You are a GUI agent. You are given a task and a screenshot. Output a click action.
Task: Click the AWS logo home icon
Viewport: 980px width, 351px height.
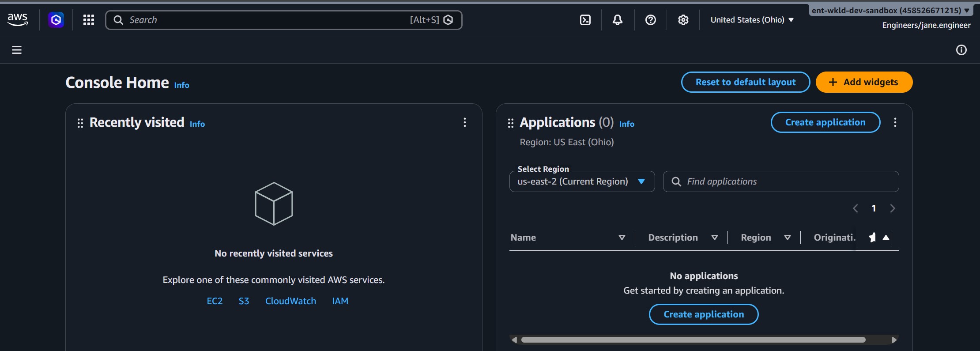click(18, 19)
